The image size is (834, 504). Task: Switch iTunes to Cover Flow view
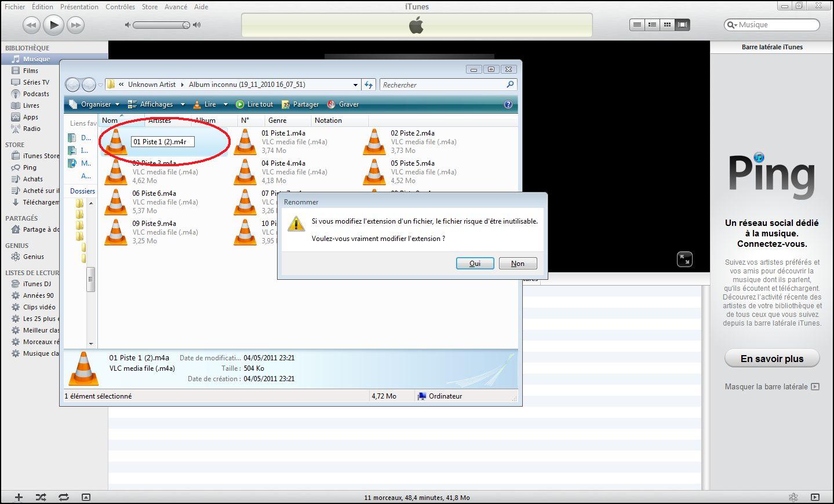coord(682,25)
